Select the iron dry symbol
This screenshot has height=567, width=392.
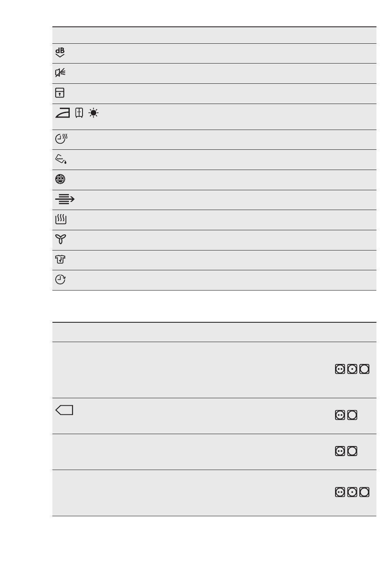(x=63, y=113)
